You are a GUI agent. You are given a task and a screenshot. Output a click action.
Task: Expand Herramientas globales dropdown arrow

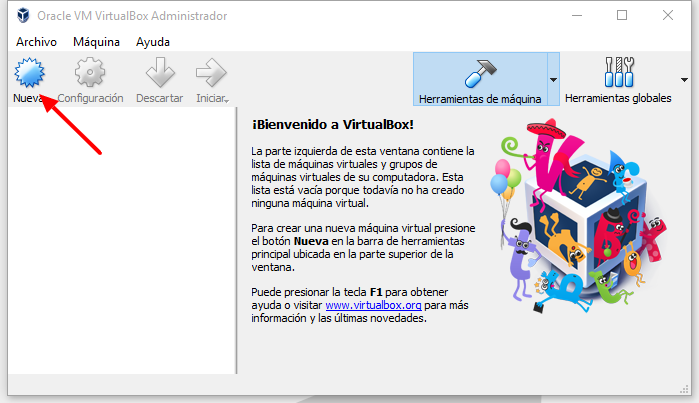point(684,80)
